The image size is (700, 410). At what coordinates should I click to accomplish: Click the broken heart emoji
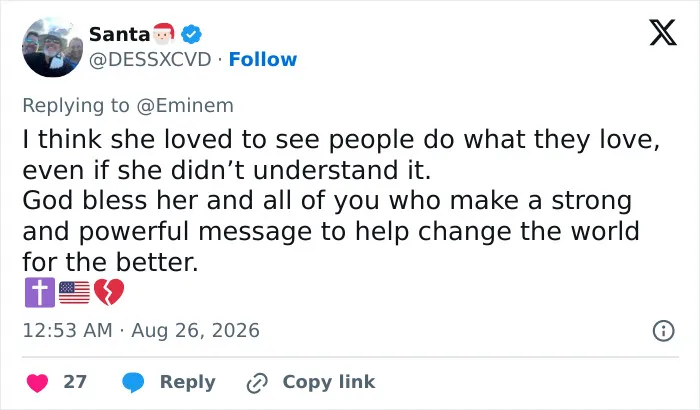click(x=109, y=293)
